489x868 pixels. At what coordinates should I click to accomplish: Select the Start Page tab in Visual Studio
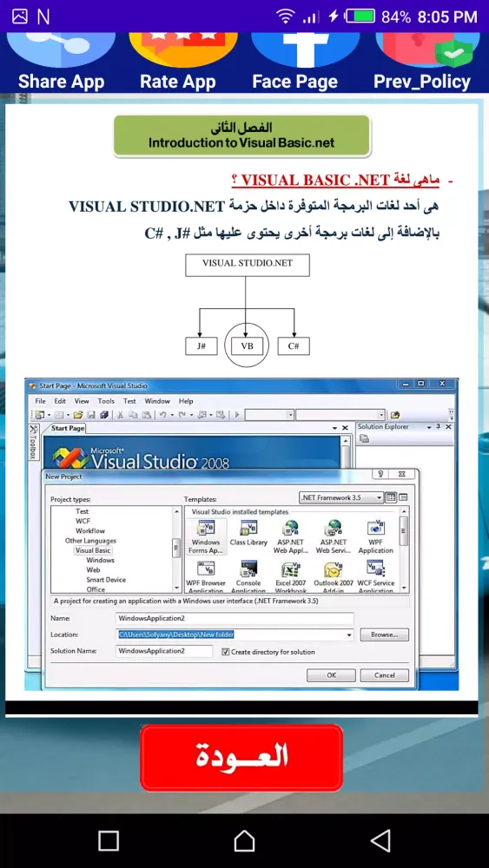pyautogui.click(x=68, y=428)
